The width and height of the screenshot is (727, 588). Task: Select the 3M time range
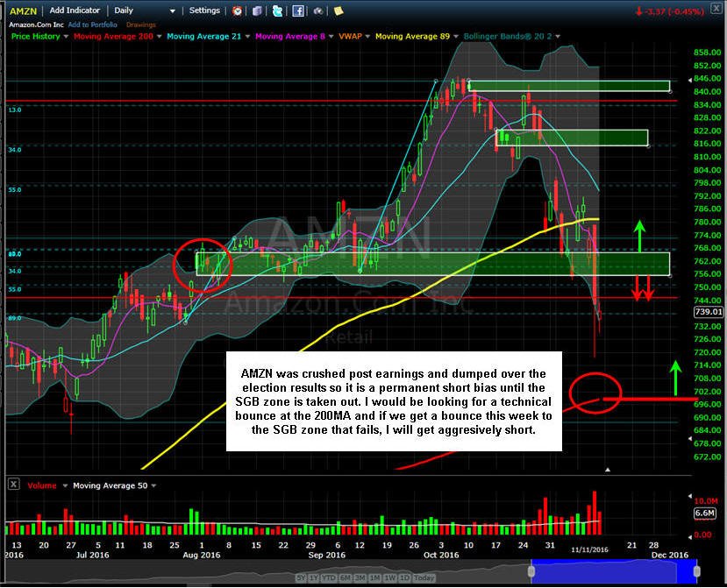(x=360, y=577)
